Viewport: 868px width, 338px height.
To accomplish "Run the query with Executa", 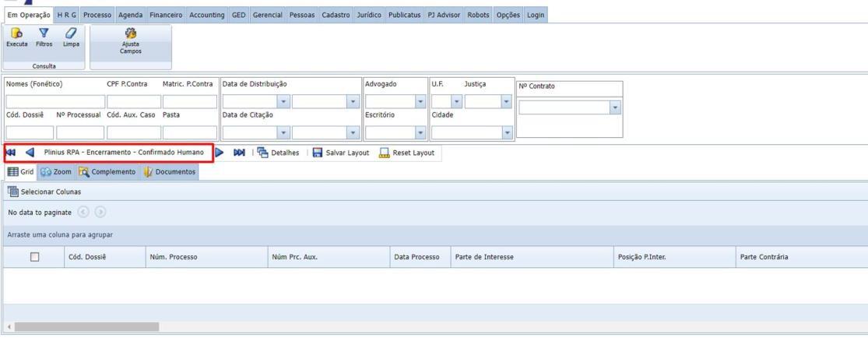I will (x=16, y=37).
